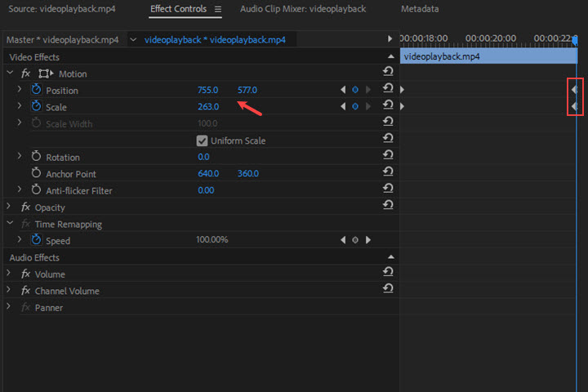Expand the Speed property
This screenshot has width=588, height=392.
point(20,239)
